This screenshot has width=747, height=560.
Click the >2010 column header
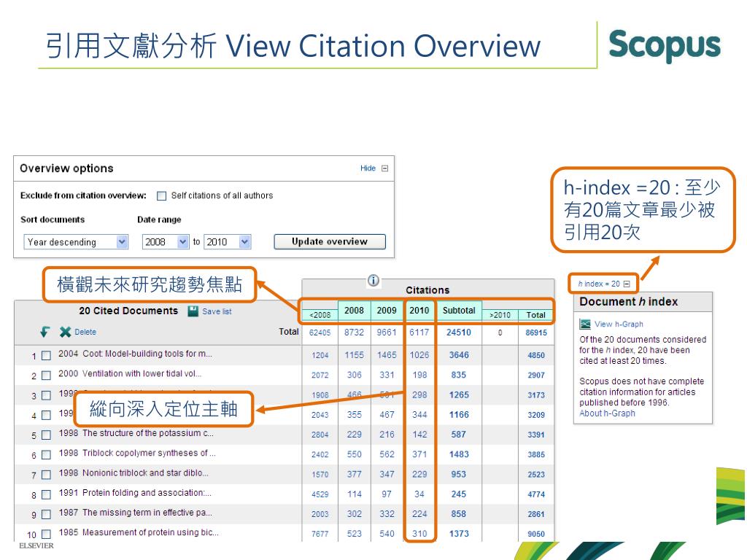tap(500, 315)
